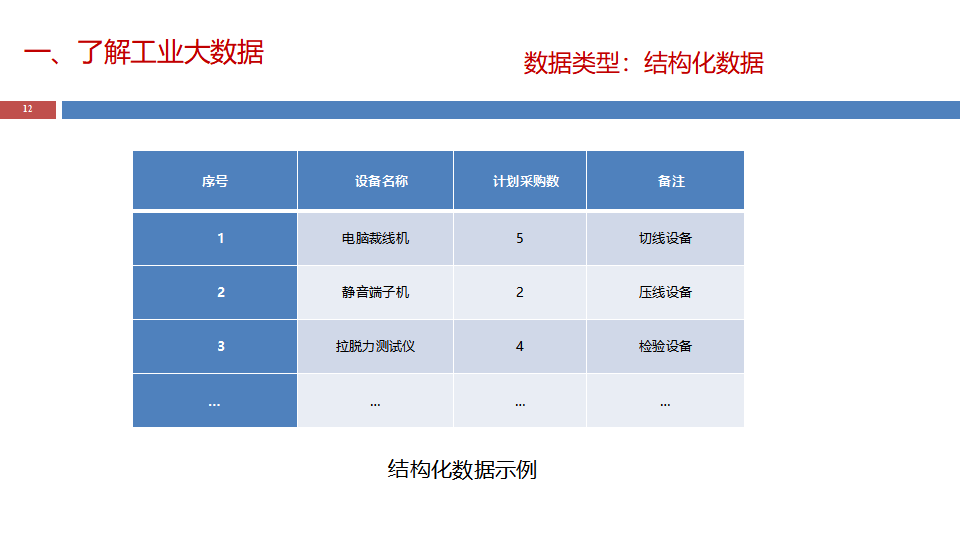Click the cell 拉脱力测试仪
960x540 pixels.
[375, 347]
